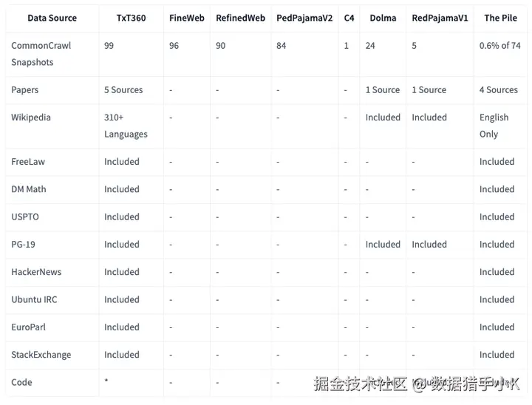
Task: Select the Wikipedia row label
Action: [x=31, y=118]
